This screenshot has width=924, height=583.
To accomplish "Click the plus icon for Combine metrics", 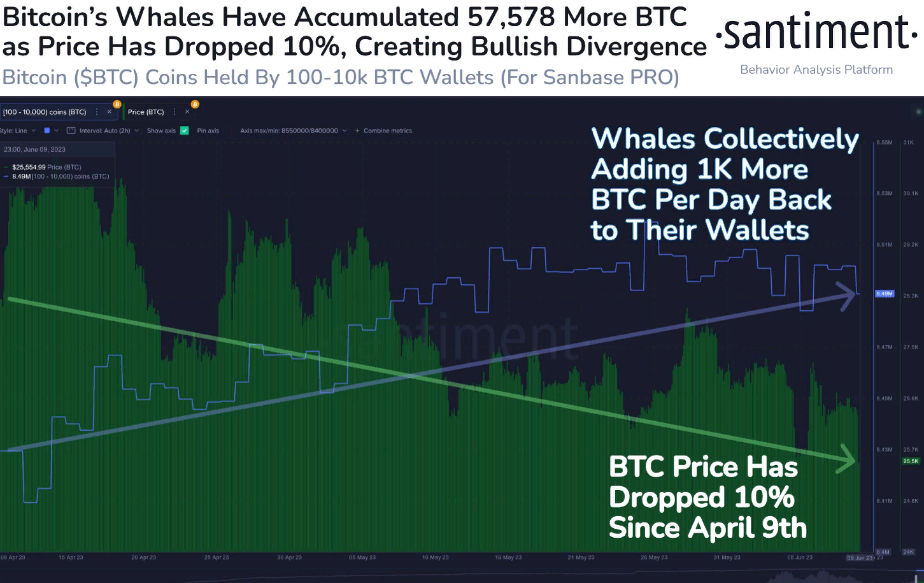I will point(357,131).
